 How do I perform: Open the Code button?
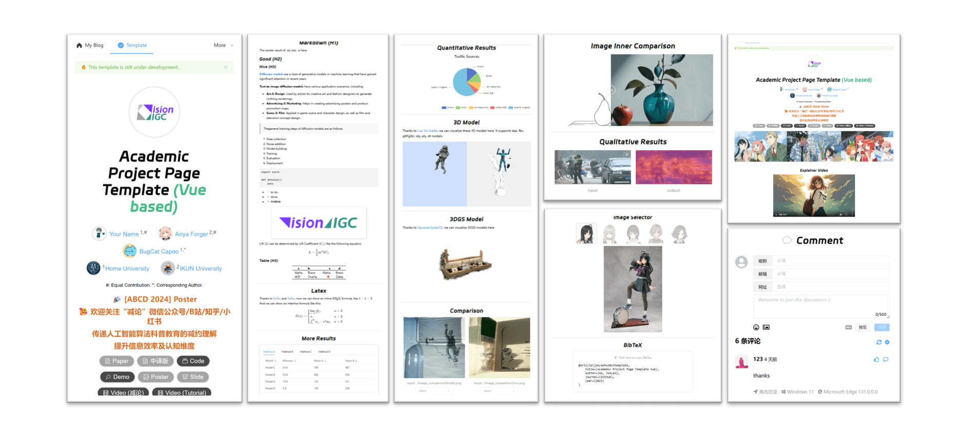pyautogui.click(x=193, y=361)
